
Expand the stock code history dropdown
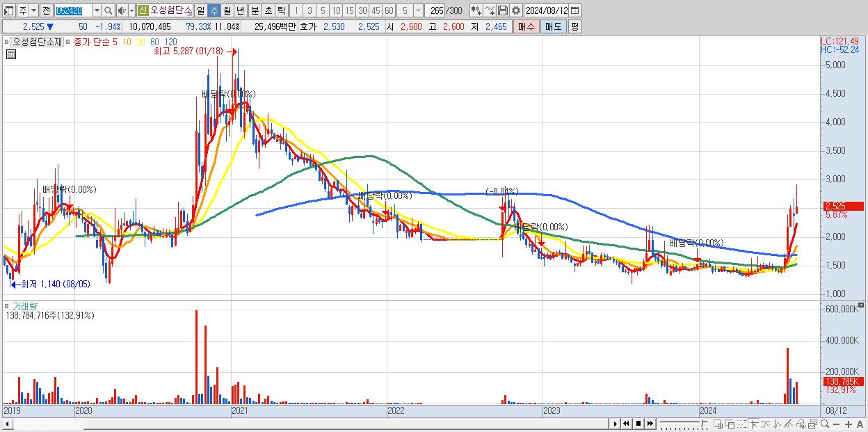click(97, 10)
